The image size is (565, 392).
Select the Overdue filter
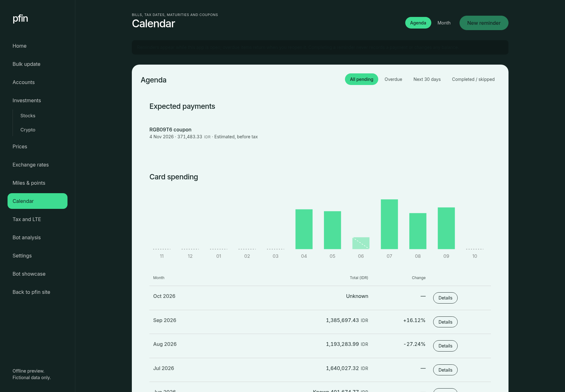[x=393, y=79]
